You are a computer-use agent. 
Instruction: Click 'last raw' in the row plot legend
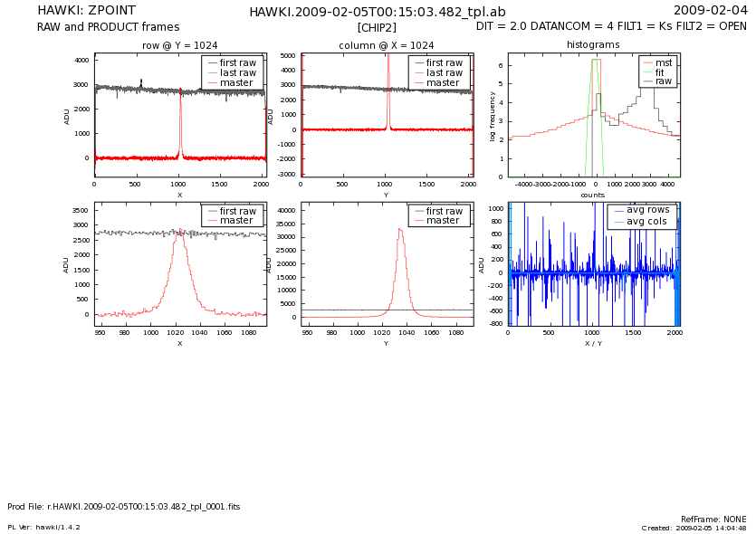point(237,72)
